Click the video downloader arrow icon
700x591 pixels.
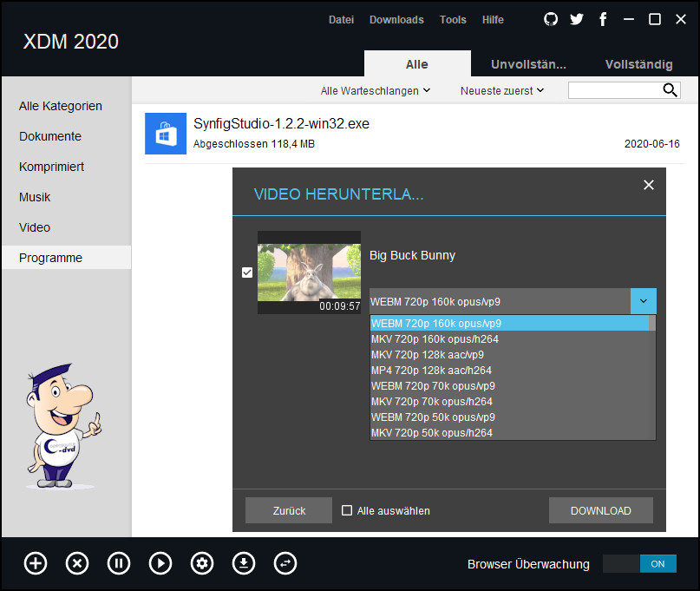tap(244, 563)
